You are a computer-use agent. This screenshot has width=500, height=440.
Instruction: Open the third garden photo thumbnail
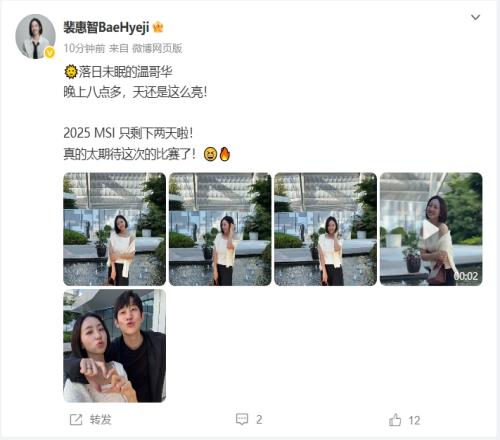[326, 229]
